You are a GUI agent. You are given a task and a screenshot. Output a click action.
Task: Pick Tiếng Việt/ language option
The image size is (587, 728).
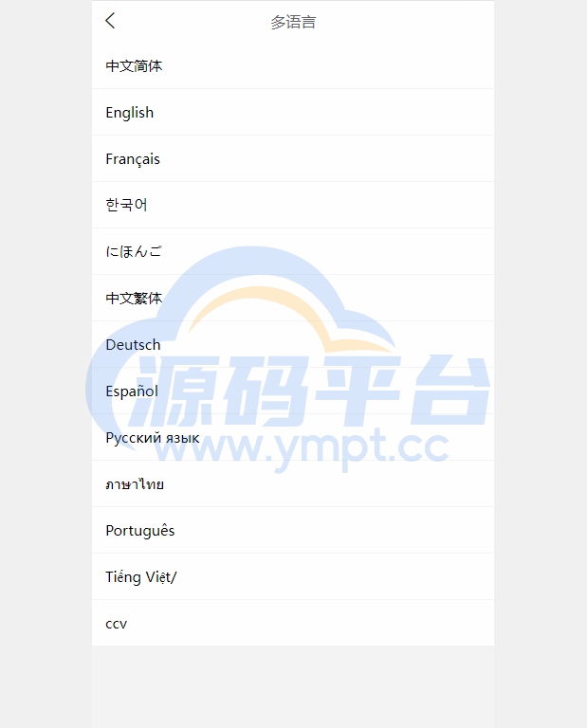[293, 576]
